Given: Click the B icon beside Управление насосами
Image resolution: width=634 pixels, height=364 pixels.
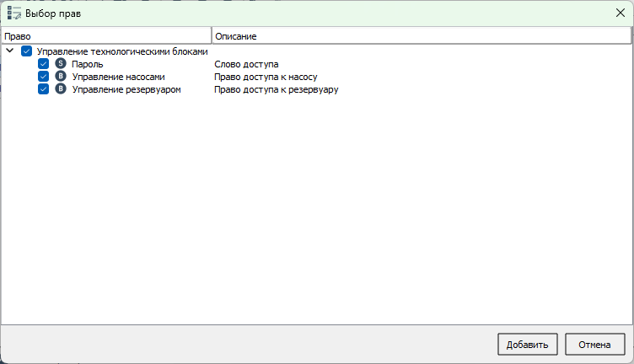Looking at the screenshot, I should 61,77.
